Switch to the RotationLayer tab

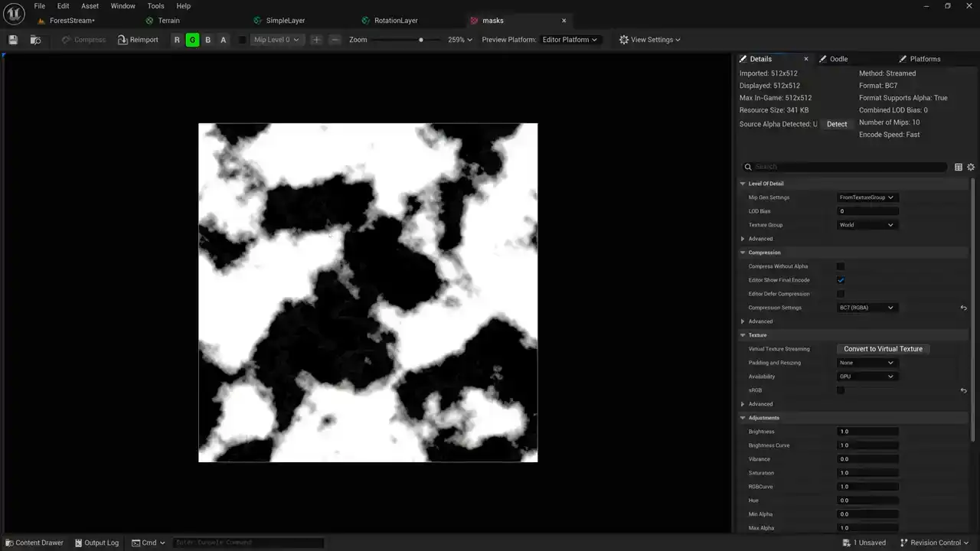[x=396, y=21]
